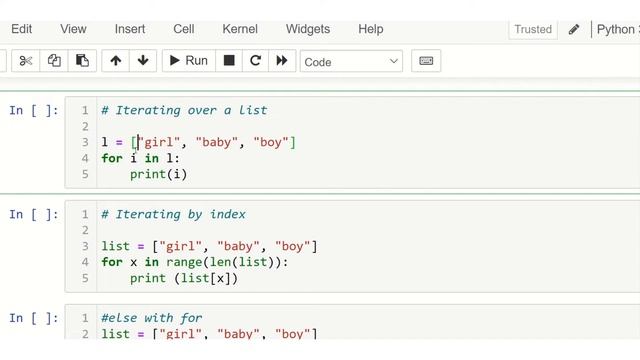Image resolution: width=640 pixels, height=360 pixels.
Task: Open the Insert menu
Action: click(x=130, y=29)
